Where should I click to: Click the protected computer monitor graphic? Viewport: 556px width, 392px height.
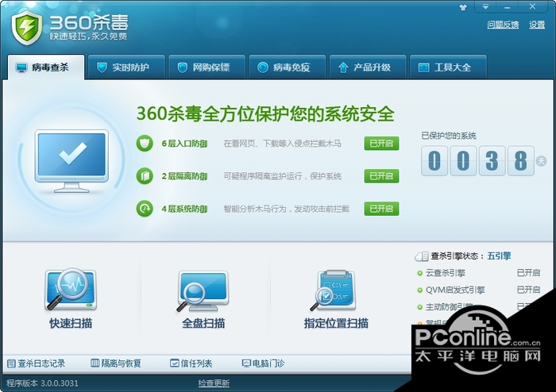pos(71,161)
